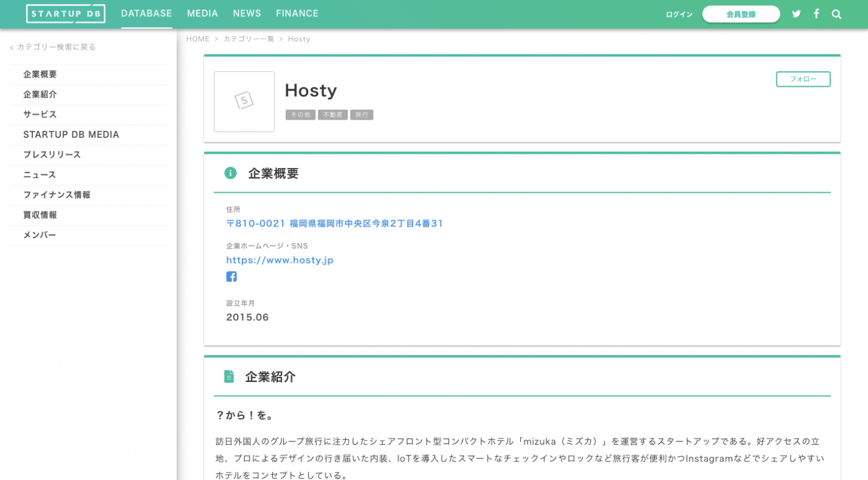Screen dimensions: 868x480
Task: Click the 2015.06 founding date value
Action: [x=247, y=317]
